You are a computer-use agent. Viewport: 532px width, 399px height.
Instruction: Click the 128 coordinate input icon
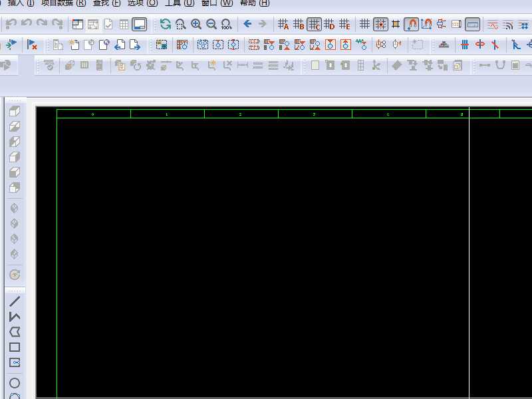[456, 25]
